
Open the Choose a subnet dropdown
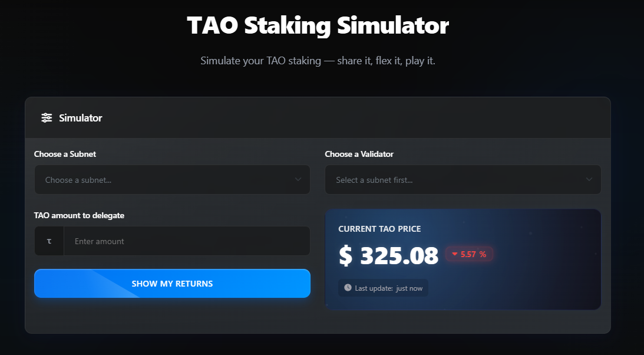tap(172, 179)
